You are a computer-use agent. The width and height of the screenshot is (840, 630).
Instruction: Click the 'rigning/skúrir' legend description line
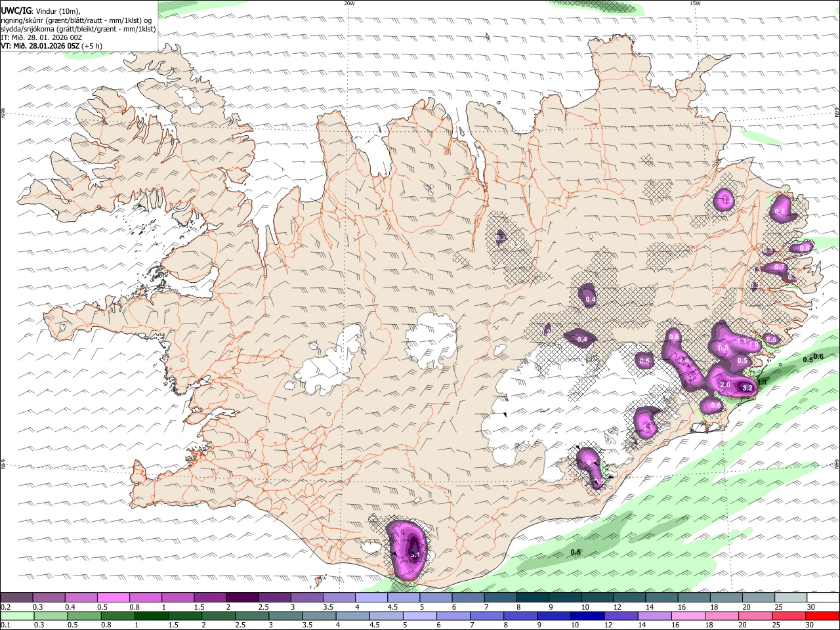pos(77,20)
